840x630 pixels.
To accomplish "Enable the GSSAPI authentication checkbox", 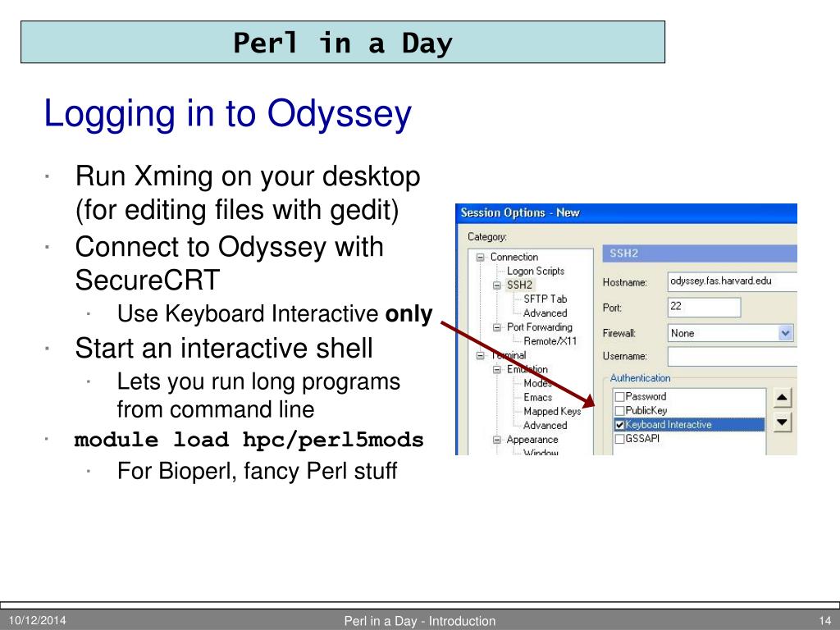I will tap(620, 439).
